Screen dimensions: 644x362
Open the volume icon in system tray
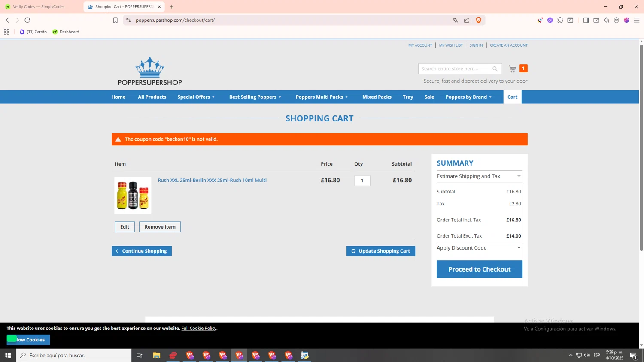tap(587, 355)
